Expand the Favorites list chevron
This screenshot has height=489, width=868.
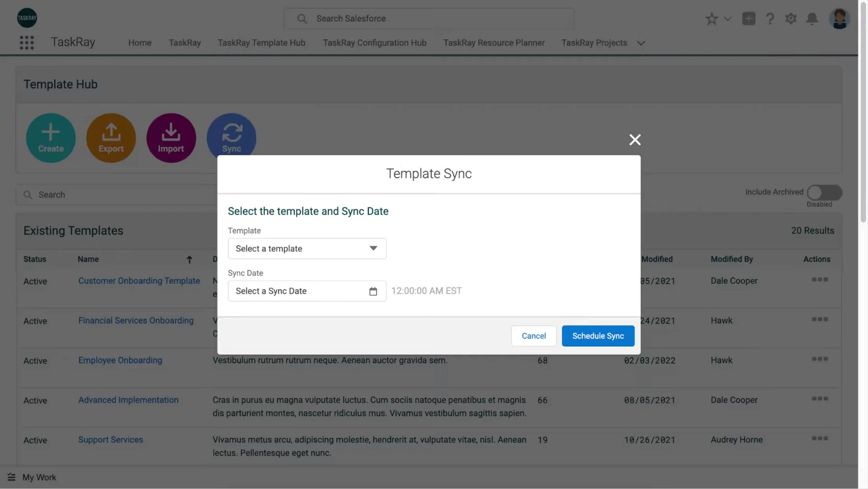[728, 19]
